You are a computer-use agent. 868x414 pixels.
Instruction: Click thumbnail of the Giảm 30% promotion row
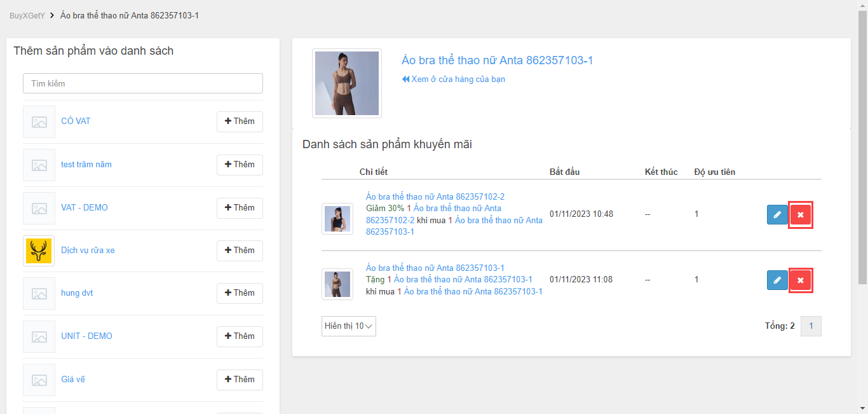pyautogui.click(x=337, y=219)
